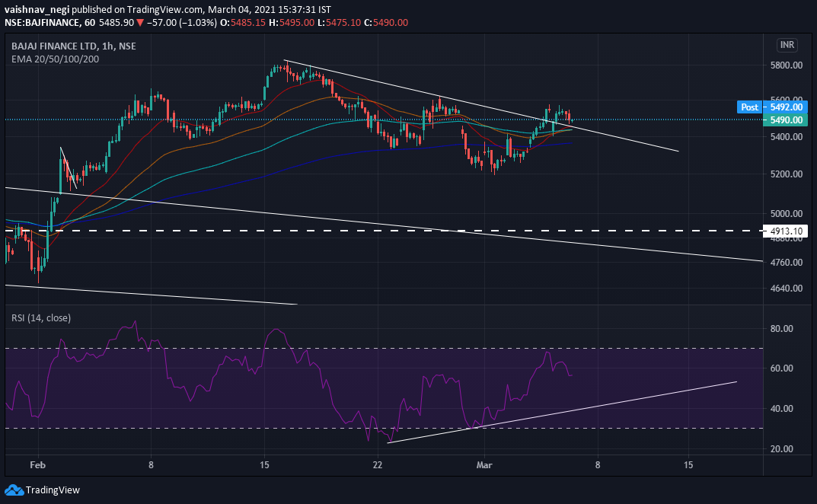Open the TradingView wordmark link

(53, 490)
